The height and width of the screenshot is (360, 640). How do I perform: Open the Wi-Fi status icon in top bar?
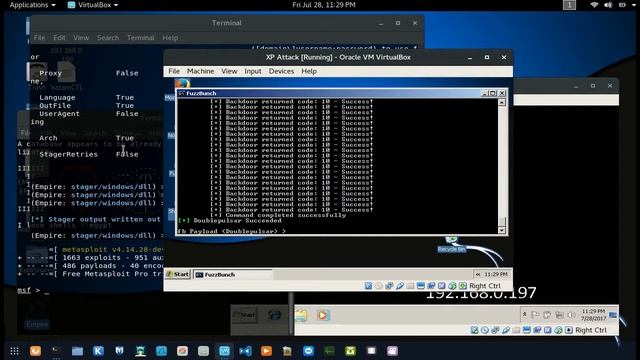click(594, 5)
